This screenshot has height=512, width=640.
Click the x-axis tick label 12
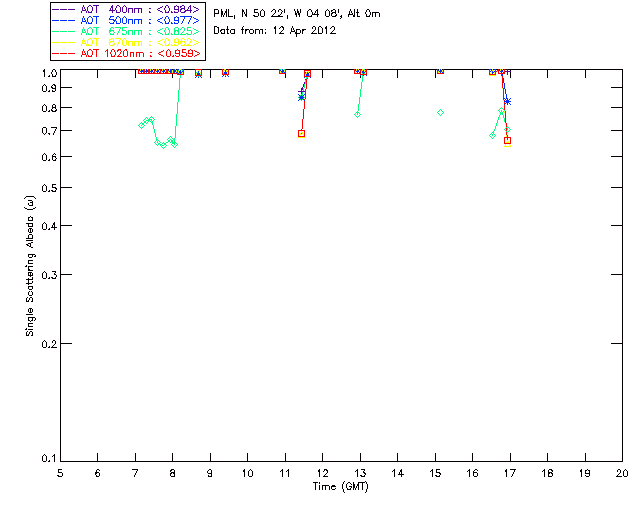coord(322,473)
